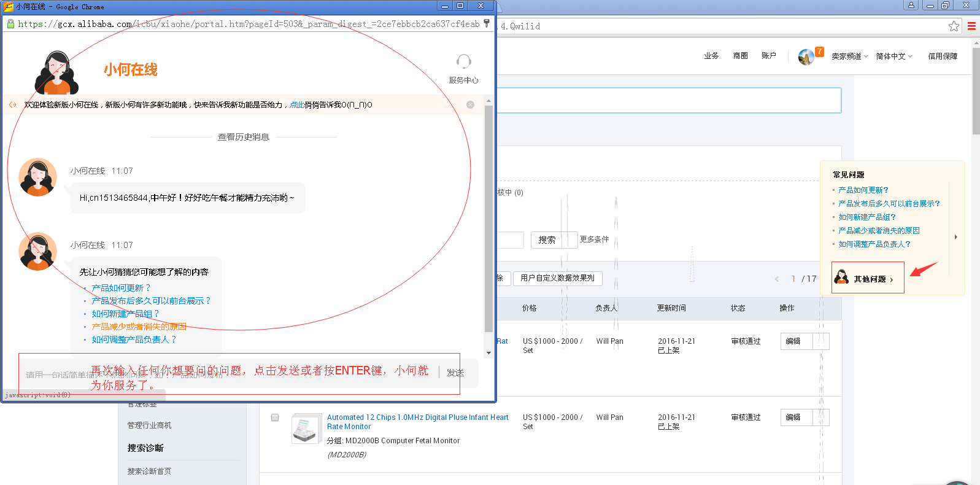The width and height of the screenshot is (980, 485).
Task: Open the 商圈 menu
Action: click(x=741, y=56)
